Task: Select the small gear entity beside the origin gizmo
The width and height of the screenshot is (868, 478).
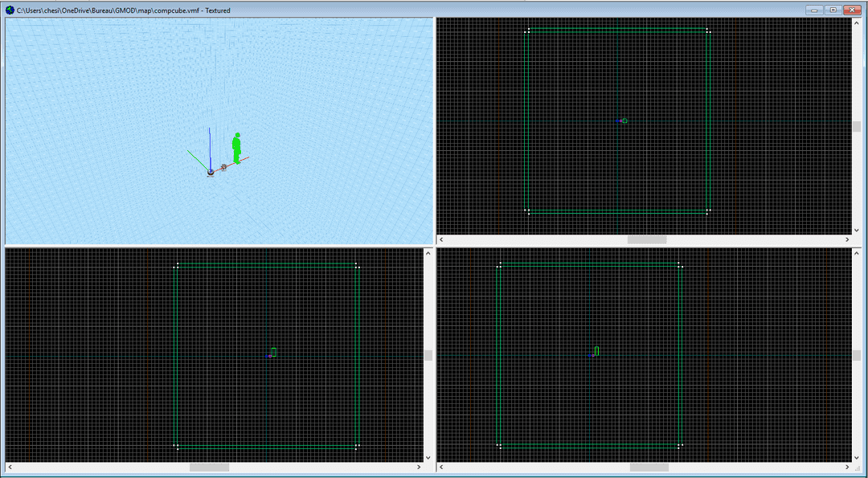Action: coord(223,166)
